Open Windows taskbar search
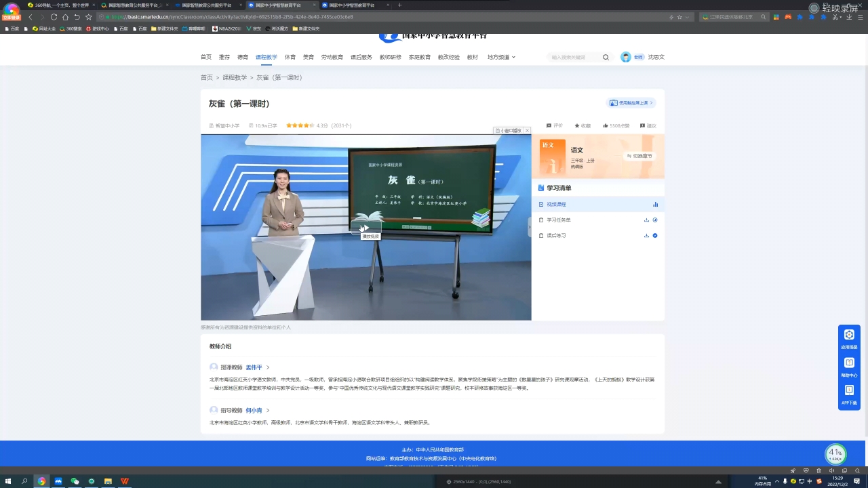 (x=24, y=481)
